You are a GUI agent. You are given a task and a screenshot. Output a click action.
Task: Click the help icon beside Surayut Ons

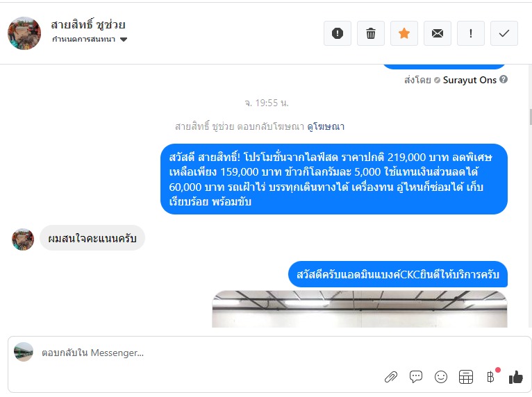504,79
